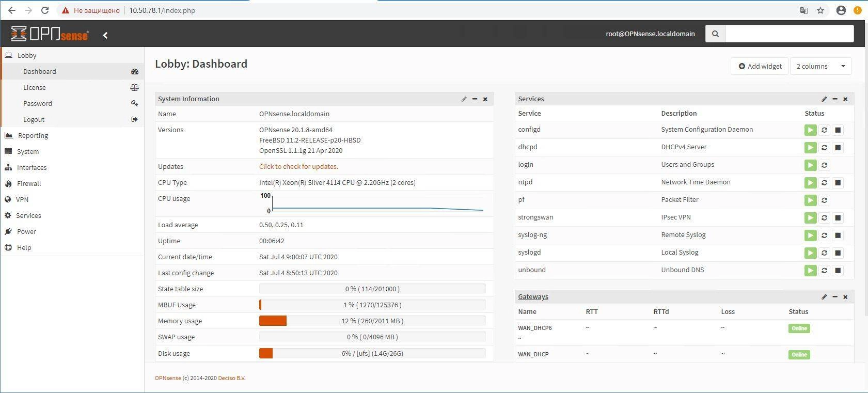Restart the dhcpd DHCPv4 Server
Screen dimensions: 868x393
tap(824, 148)
